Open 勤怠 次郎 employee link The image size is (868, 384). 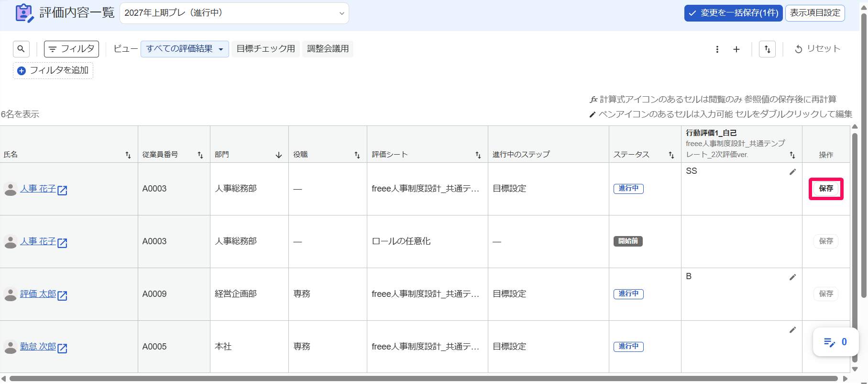click(38, 347)
